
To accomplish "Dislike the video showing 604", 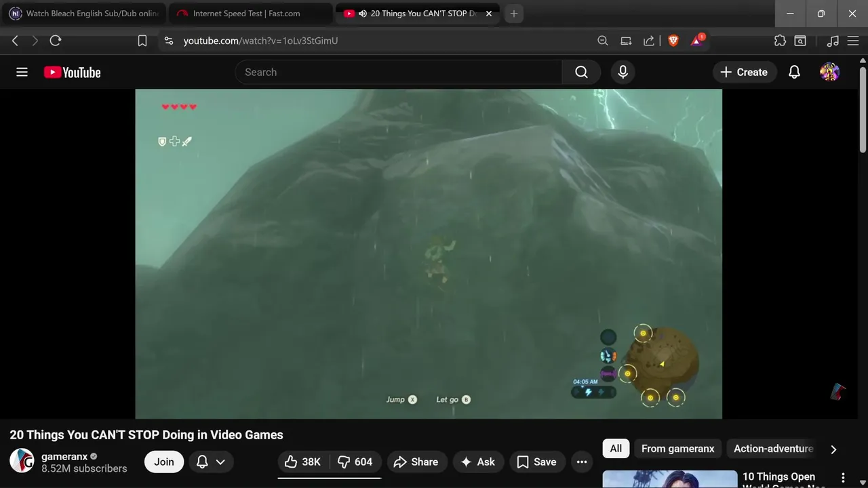I will (355, 462).
